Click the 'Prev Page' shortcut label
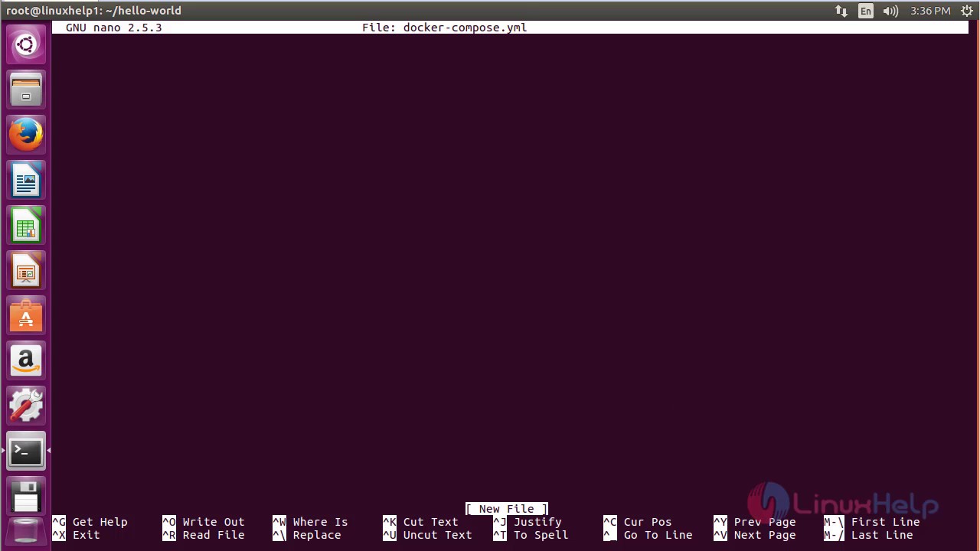Viewport: 980px width, 551px height. click(x=765, y=522)
